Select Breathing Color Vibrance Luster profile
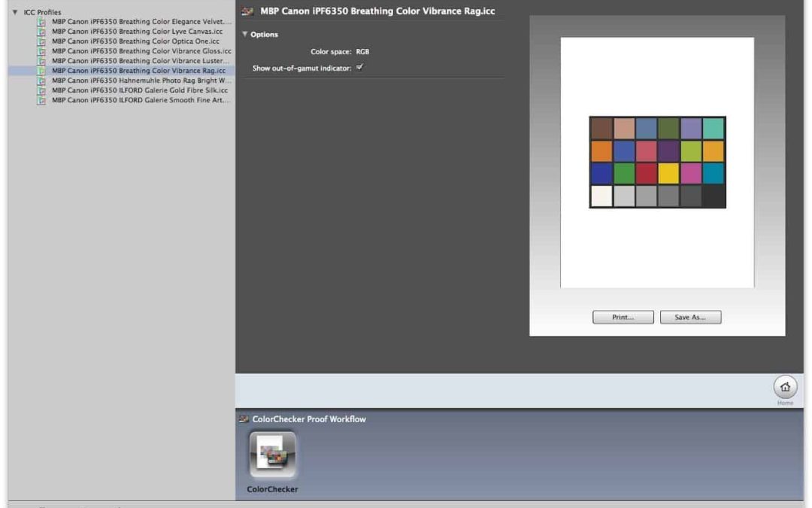Screen dimensions: 812x508 (x=141, y=61)
